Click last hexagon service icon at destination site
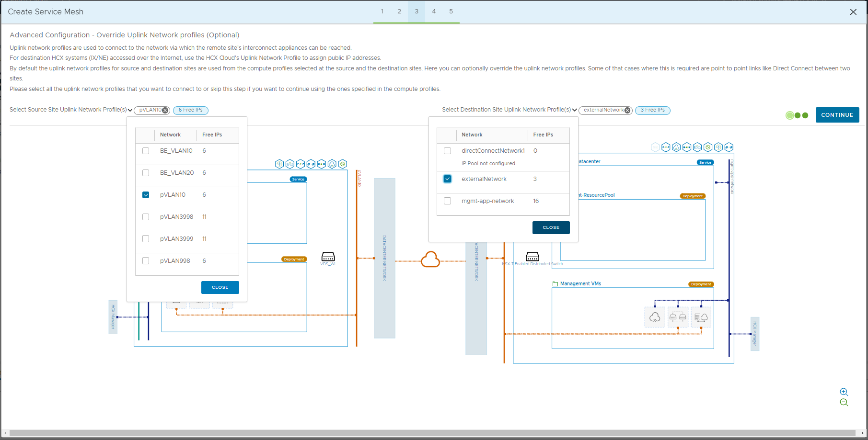 pyautogui.click(x=729, y=147)
